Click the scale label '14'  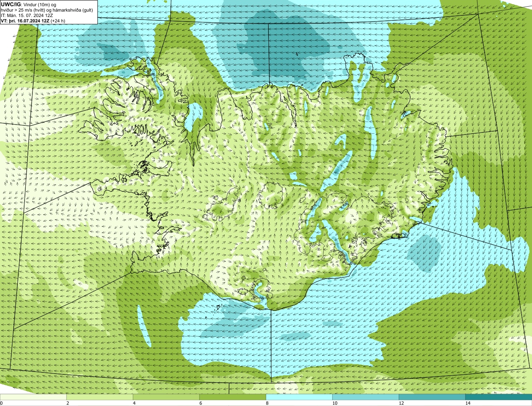coord(468,403)
